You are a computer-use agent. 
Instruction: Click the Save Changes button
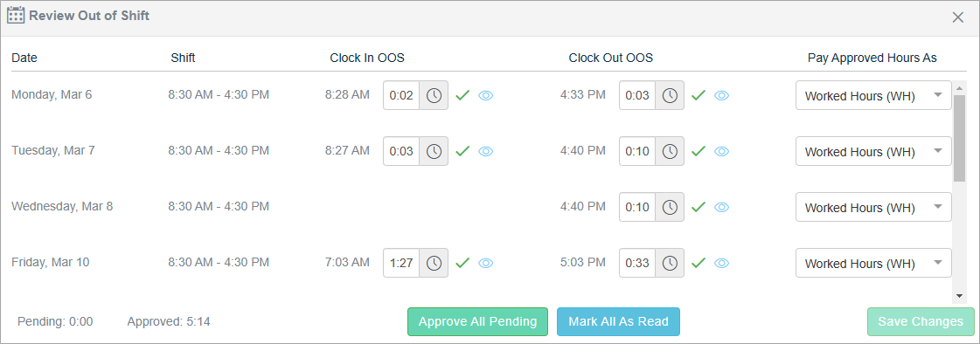921,321
